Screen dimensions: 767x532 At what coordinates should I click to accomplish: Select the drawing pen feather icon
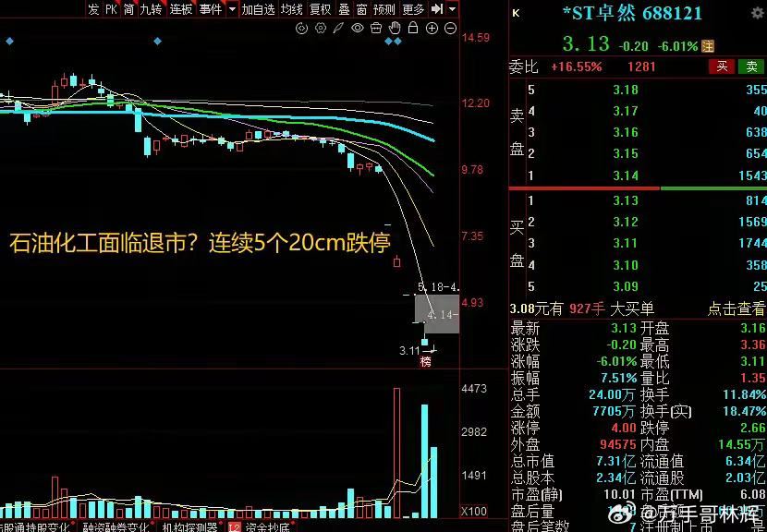point(338,29)
